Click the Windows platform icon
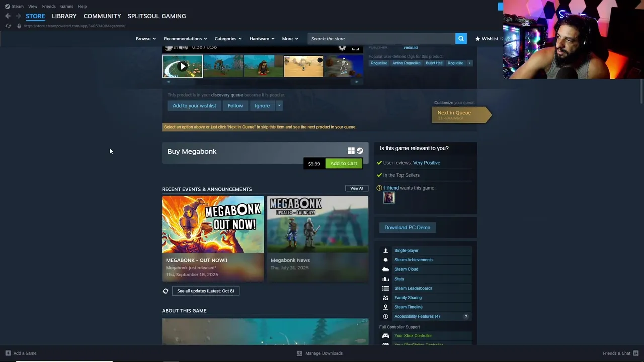 351,151
